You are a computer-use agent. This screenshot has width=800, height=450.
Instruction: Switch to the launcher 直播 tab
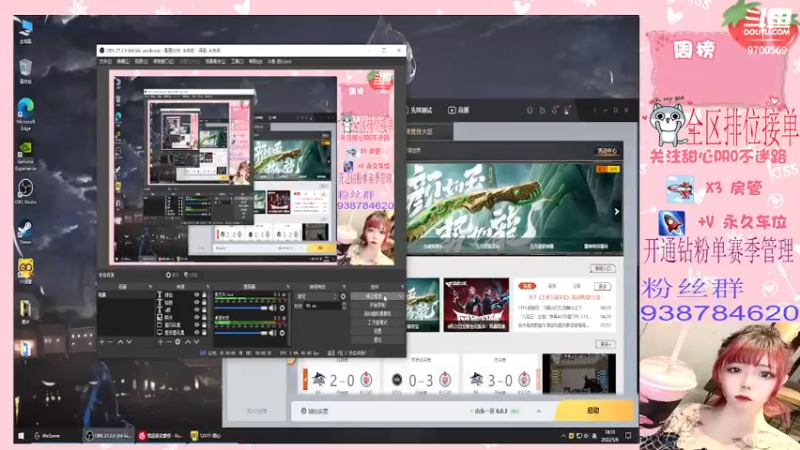pos(459,110)
